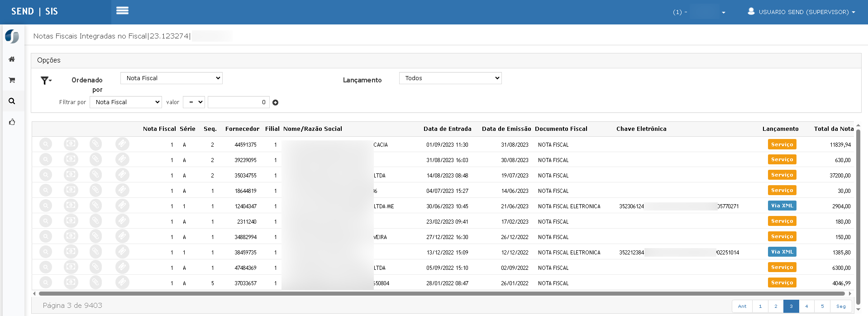868x316 pixels.
Task: Open the shopping cart sidebar icon
Action: [x=12, y=80]
